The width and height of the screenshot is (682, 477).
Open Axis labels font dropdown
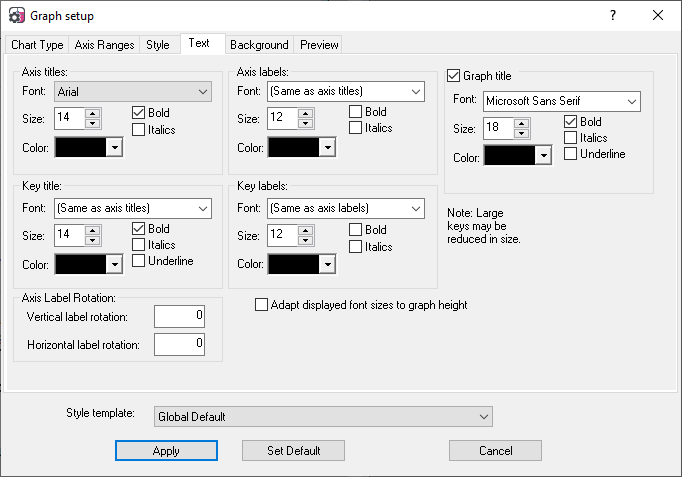[x=346, y=91]
